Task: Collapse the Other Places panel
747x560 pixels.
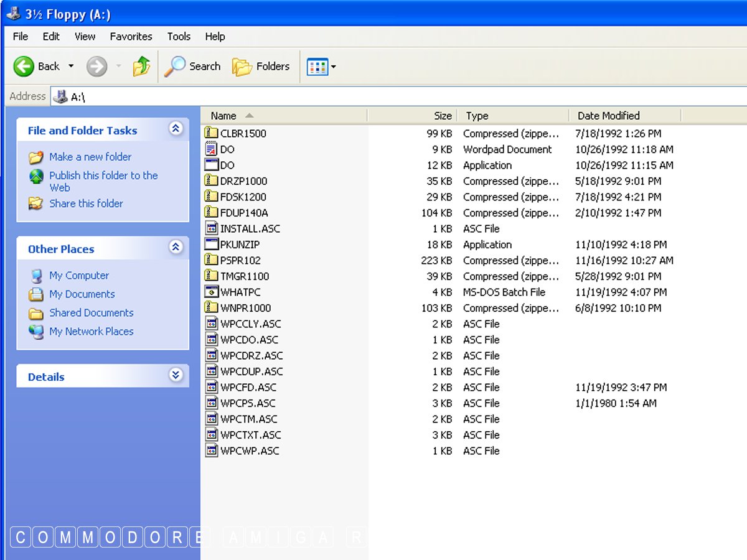Action: 176,247
